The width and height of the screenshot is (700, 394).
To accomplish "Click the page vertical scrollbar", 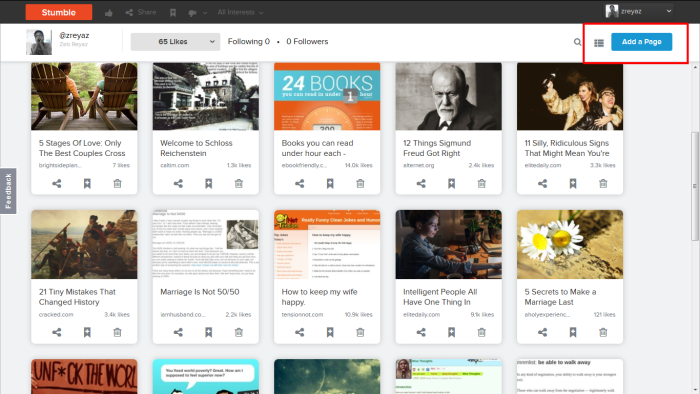I will (695, 187).
